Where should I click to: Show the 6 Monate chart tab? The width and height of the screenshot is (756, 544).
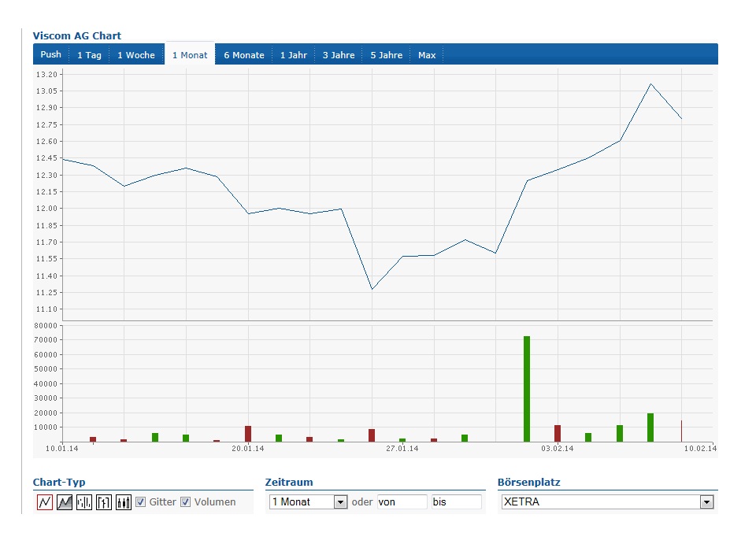pos(244,55)
